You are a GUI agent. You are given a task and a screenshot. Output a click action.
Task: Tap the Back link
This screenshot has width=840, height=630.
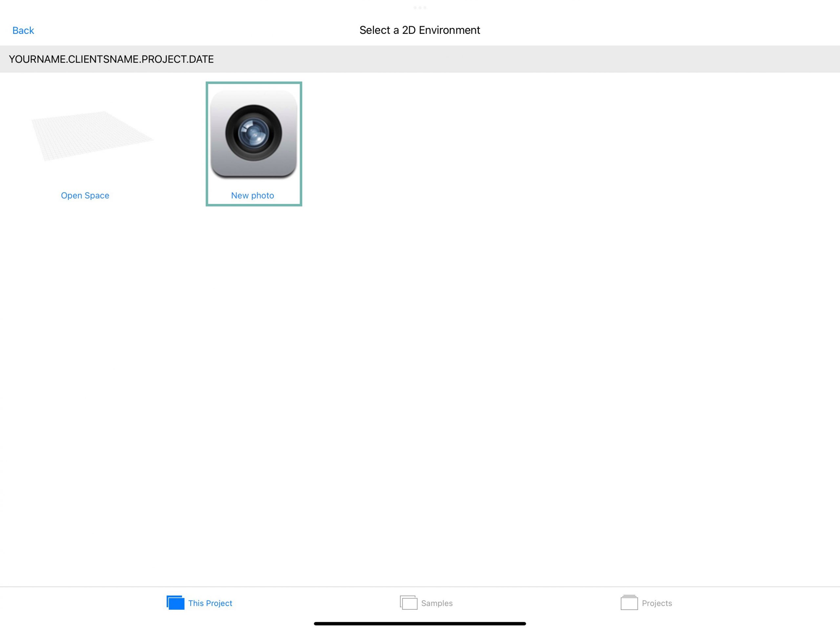tap(23, 31)
